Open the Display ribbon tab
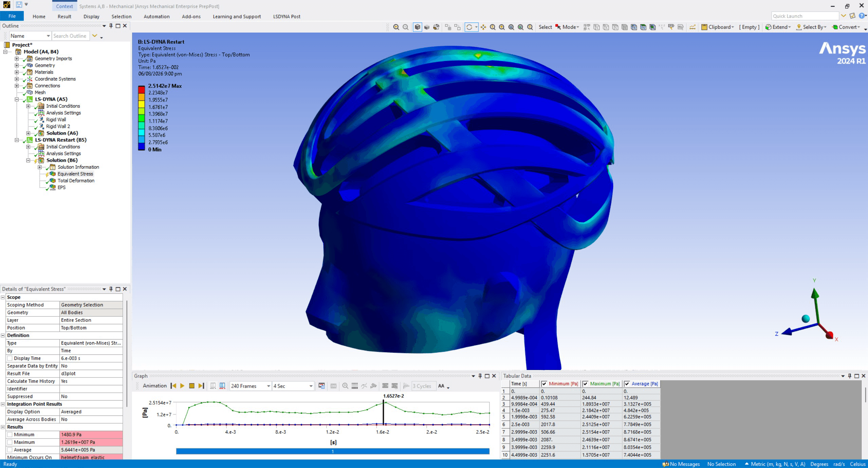Image resolution: width=868 pixels, height=468 pixels. click(91, 16)
